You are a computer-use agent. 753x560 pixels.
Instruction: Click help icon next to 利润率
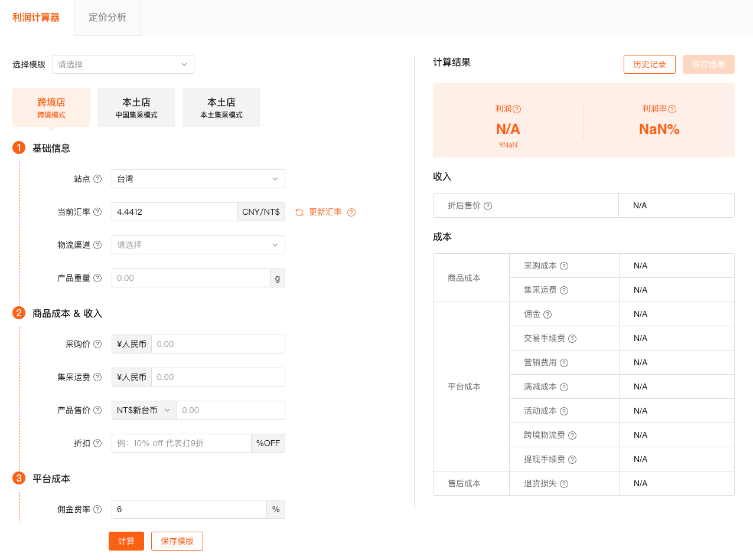click(672, 109)
